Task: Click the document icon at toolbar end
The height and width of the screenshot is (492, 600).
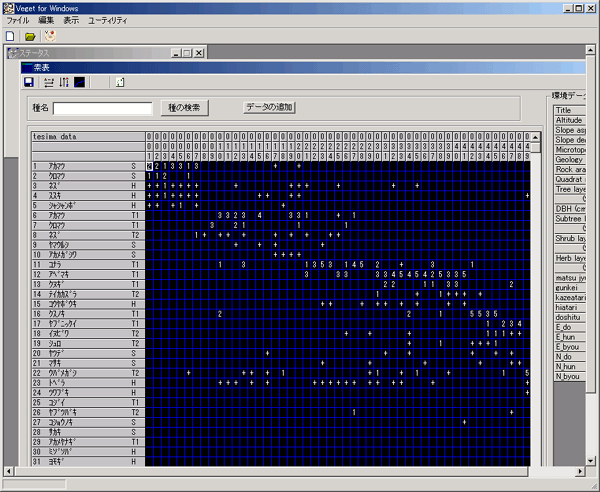Action: click(x=120, y=82)
